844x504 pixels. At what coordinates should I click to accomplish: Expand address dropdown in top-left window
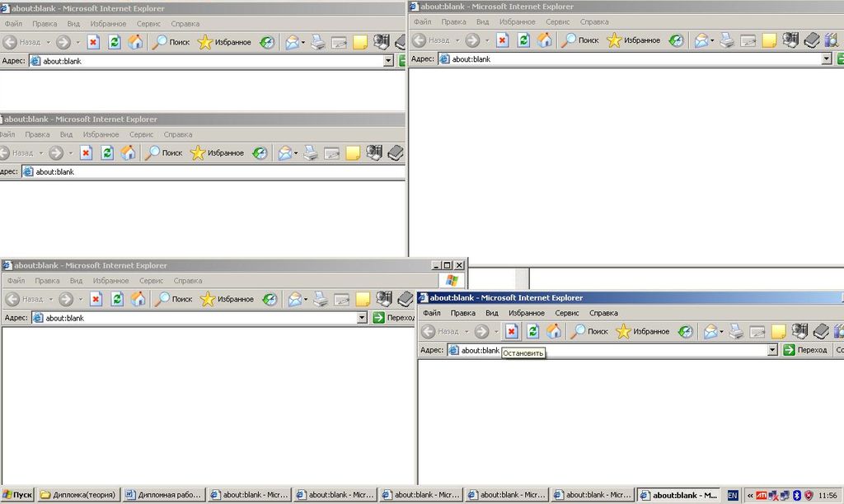[388, 61]
